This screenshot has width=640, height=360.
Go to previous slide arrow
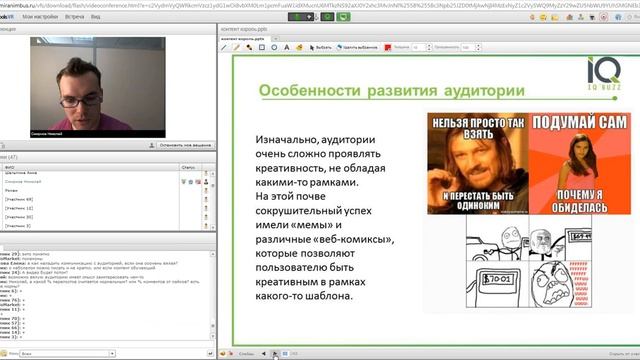coord(264,353)
